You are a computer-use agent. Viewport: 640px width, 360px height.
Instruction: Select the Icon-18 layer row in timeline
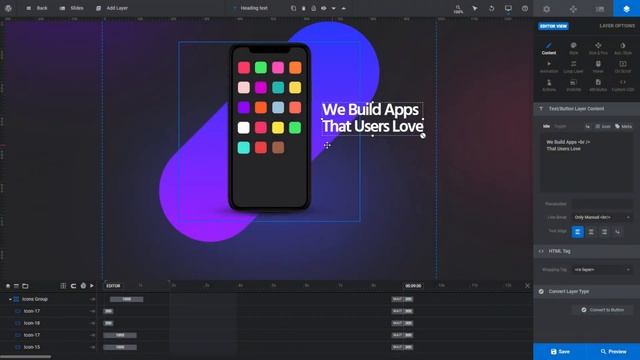point(49,323)
